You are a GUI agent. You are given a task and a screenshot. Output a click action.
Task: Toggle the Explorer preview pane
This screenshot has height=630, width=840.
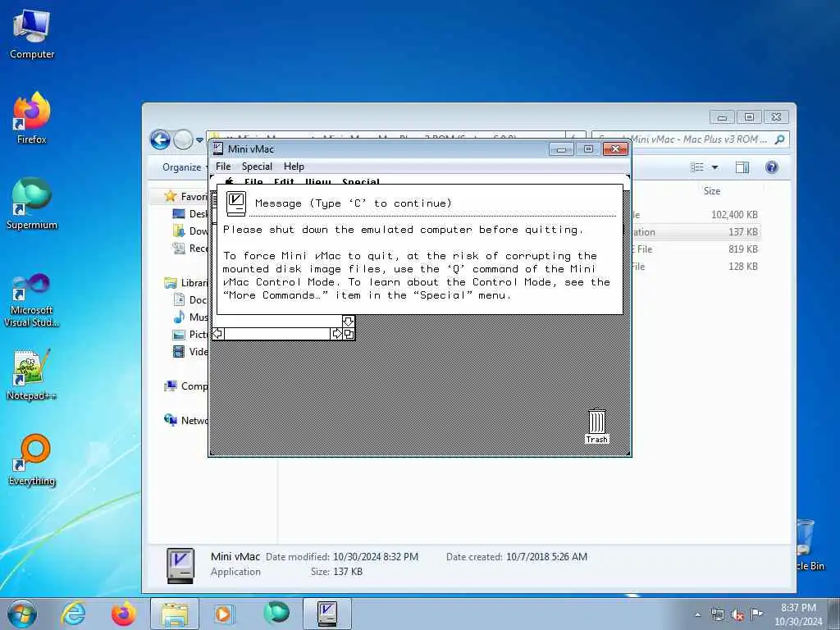tap(742, 167)
